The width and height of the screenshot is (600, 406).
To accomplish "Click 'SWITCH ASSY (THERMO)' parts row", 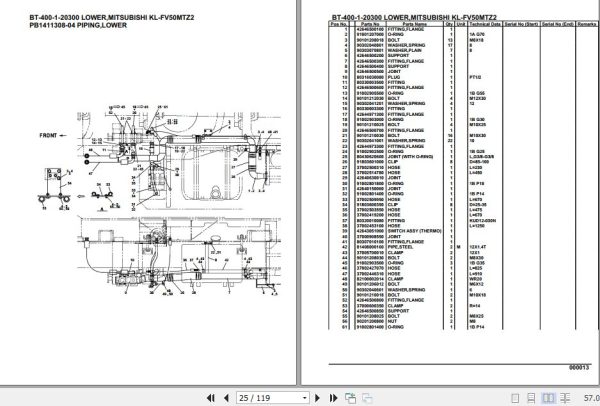I will point(463,231).
